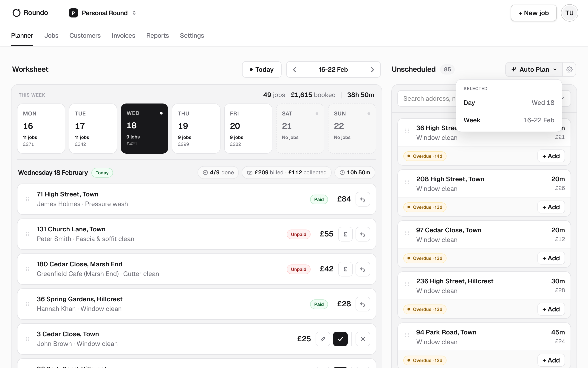Click the TU user avatar

pyautogui.click(x=569, y=13)
